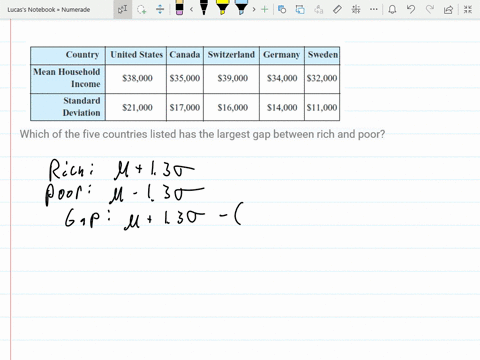The height and width of the screenshot is (360, 480).
Task: Click the $11,000 cell
Action: [x=322, y=107]
